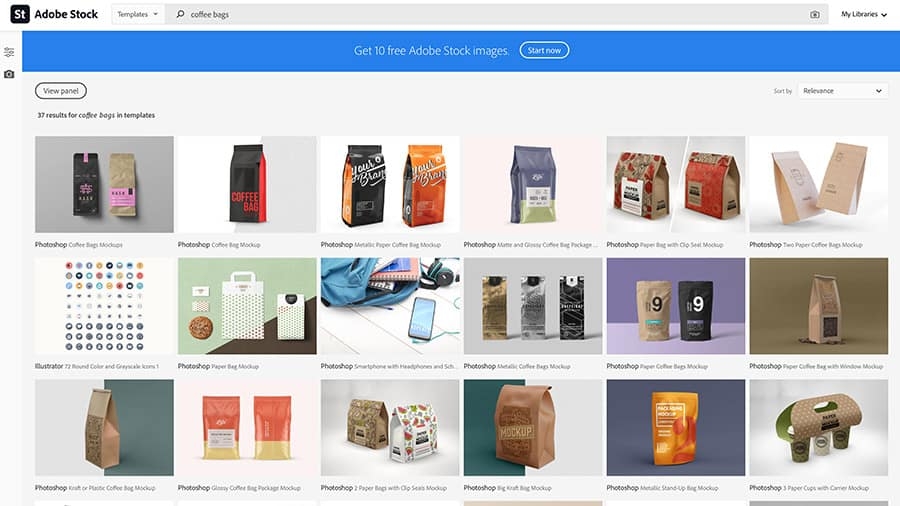Click the coffee bags search field

coord(496,14)
